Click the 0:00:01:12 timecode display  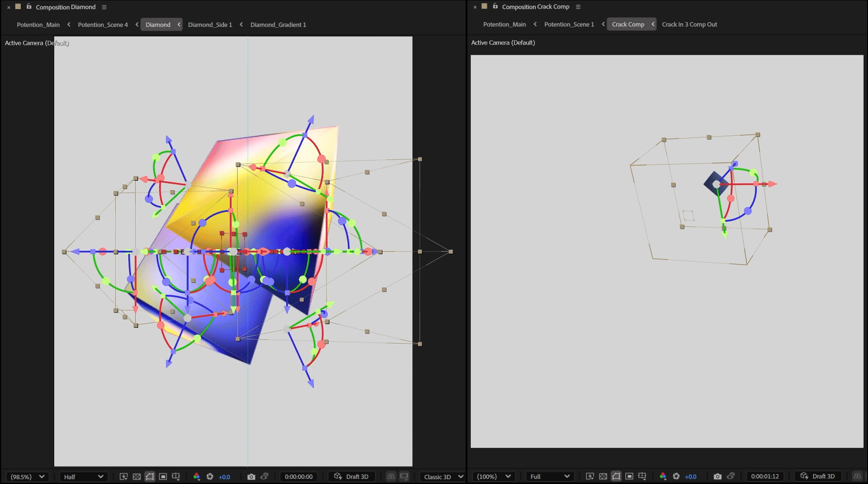click(765, 476)
